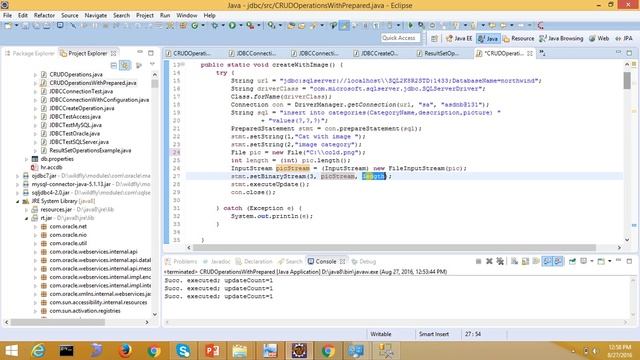Close the active *CRUDOperati... editor tab
640x360 pixels.
530,53
